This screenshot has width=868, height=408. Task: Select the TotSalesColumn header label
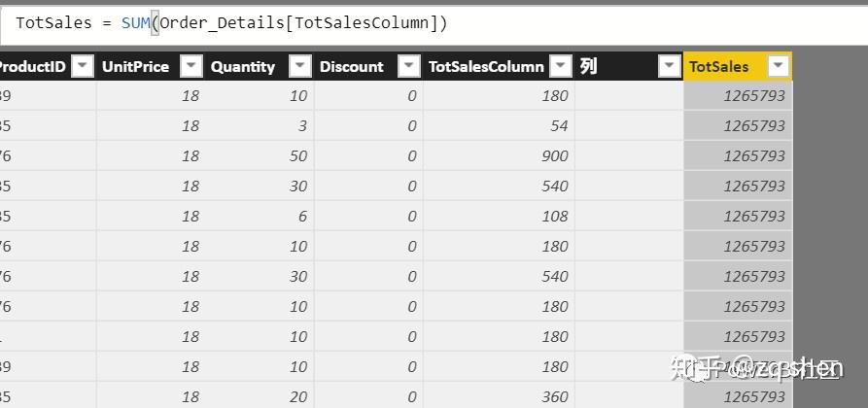point(486,66)
